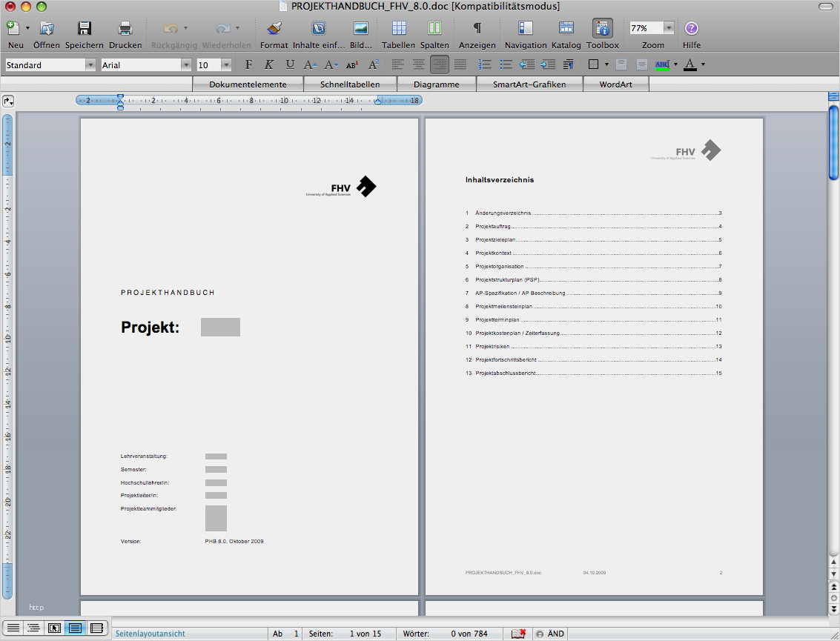Toggle bold formatting (F)
This screenshot has height=641, width=840.
[x=248, y=64]
